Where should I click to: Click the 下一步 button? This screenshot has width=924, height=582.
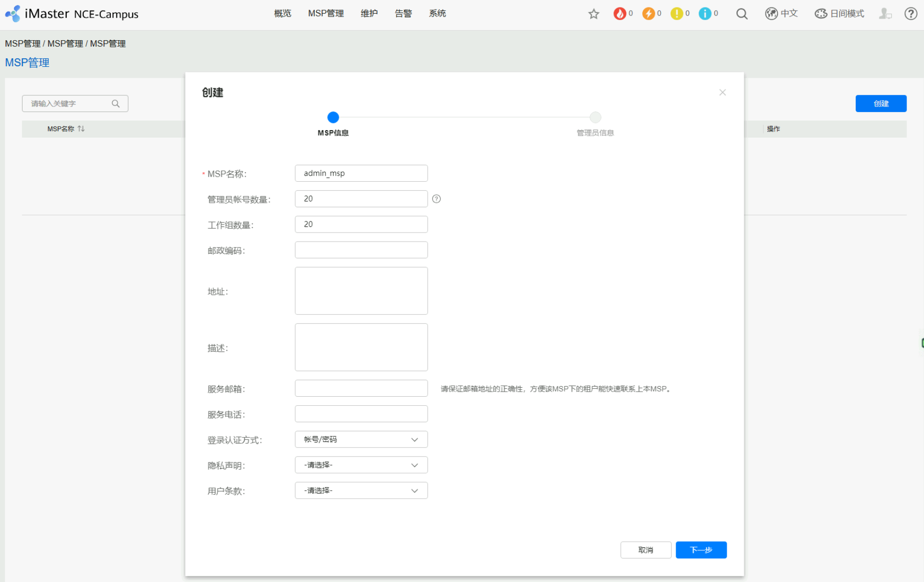click(701, 550)
